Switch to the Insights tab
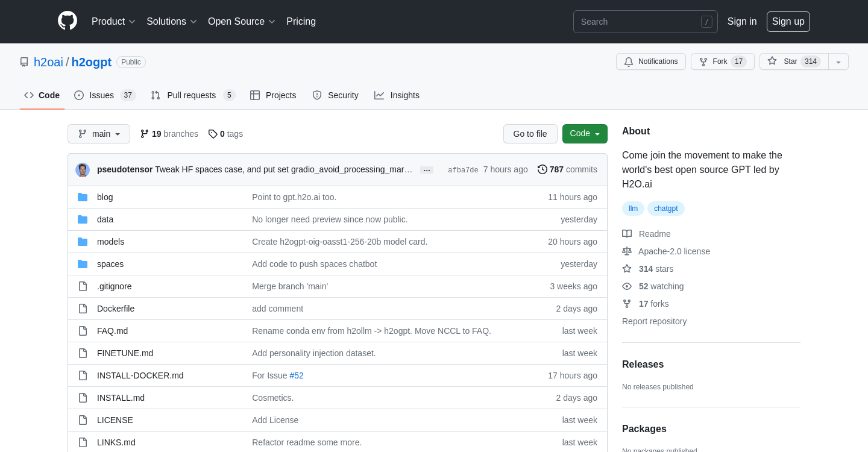868x452 pixels. coord(397,95)
